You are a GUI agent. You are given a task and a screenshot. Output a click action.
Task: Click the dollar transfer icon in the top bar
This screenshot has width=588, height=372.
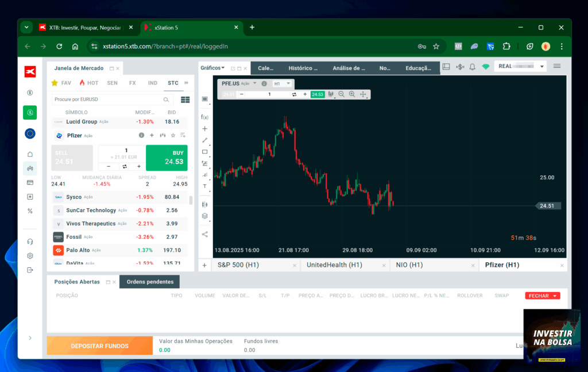(460, 67)
